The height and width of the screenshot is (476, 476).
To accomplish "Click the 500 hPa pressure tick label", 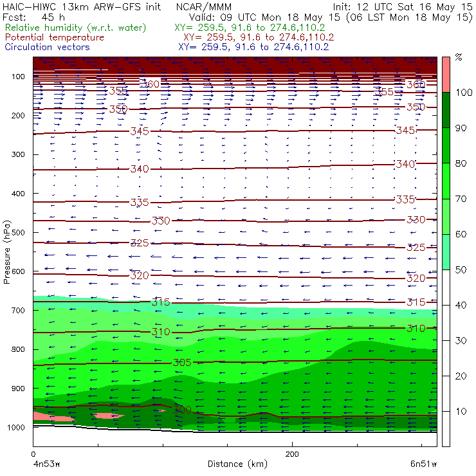I will pos(18,233).
